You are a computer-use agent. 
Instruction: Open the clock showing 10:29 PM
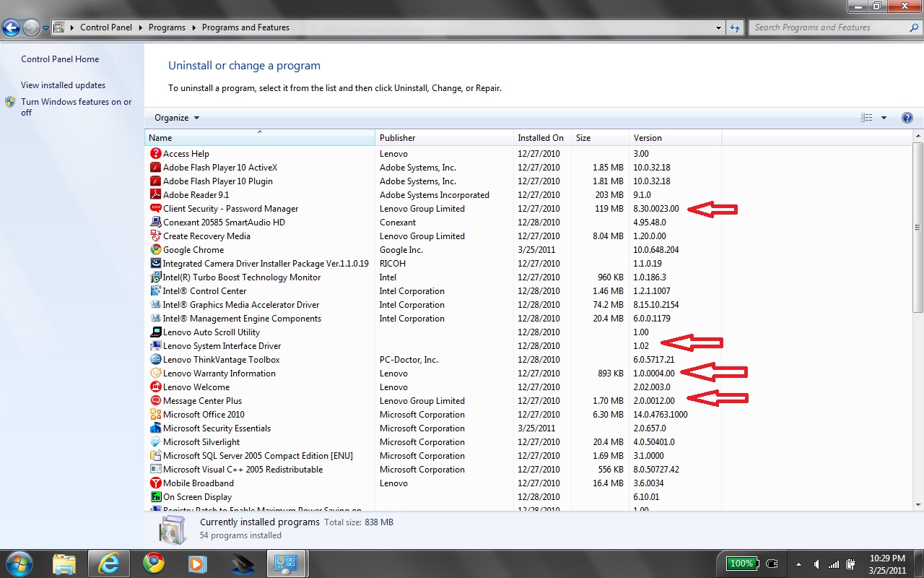pyautogui.click(x=886, y=564)
